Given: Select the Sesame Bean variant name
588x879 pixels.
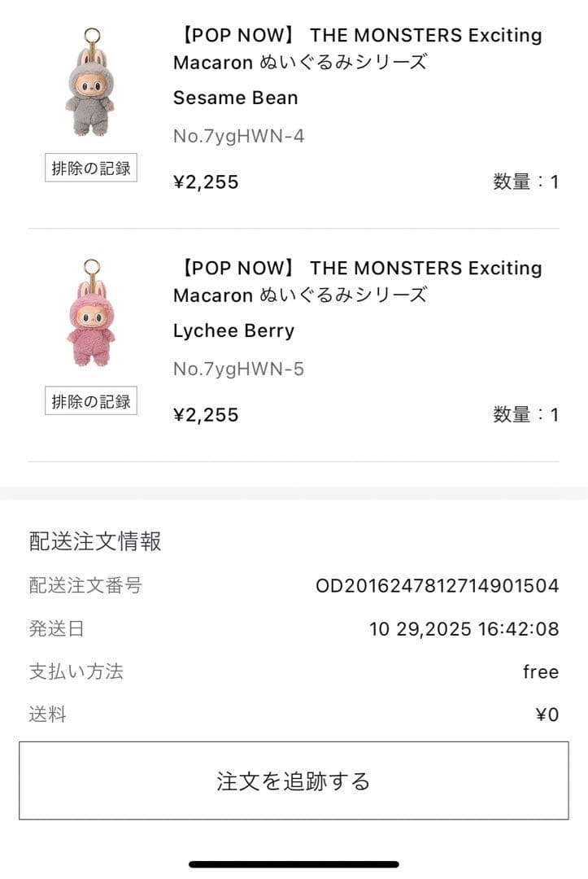Looking at the screenshot, I should (235, 98).
